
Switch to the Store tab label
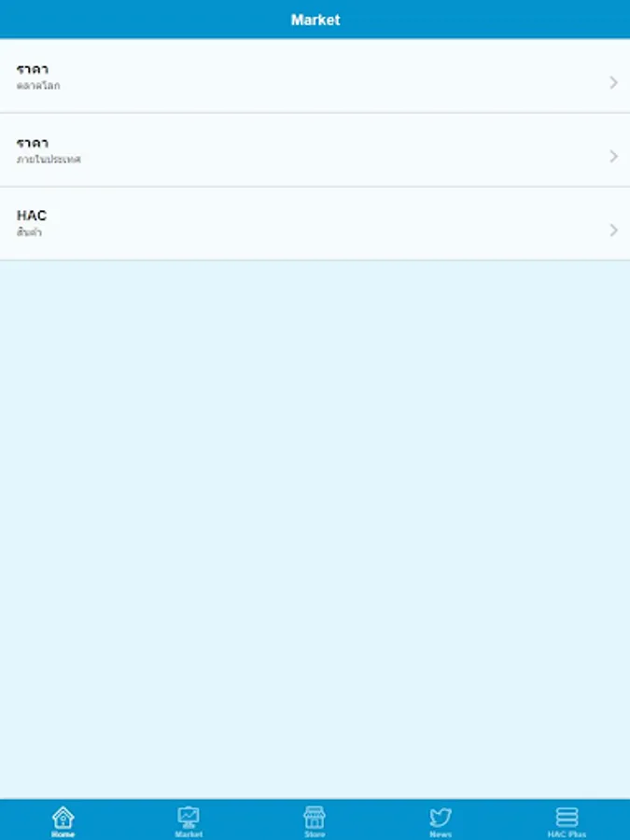[x=315, y=834]
